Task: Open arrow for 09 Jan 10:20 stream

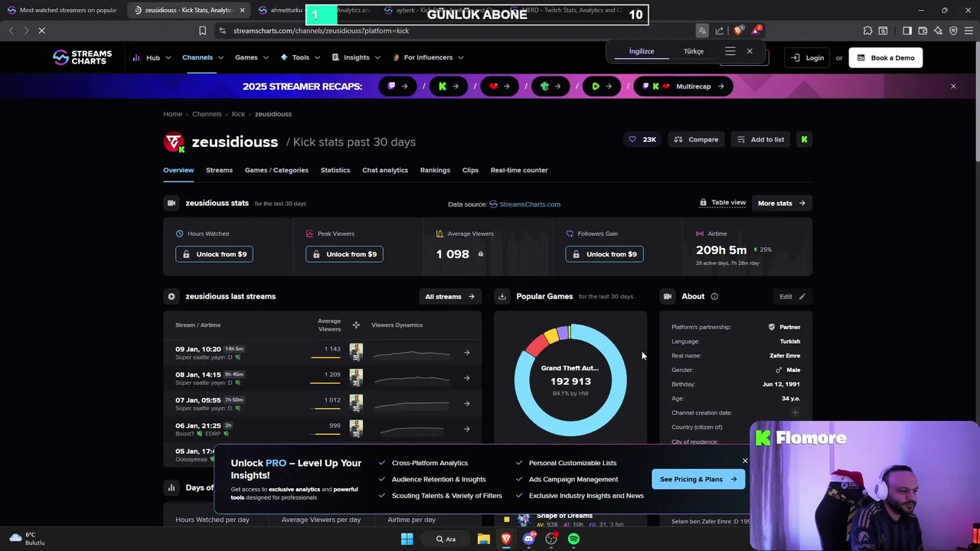Action: point(467,353)
